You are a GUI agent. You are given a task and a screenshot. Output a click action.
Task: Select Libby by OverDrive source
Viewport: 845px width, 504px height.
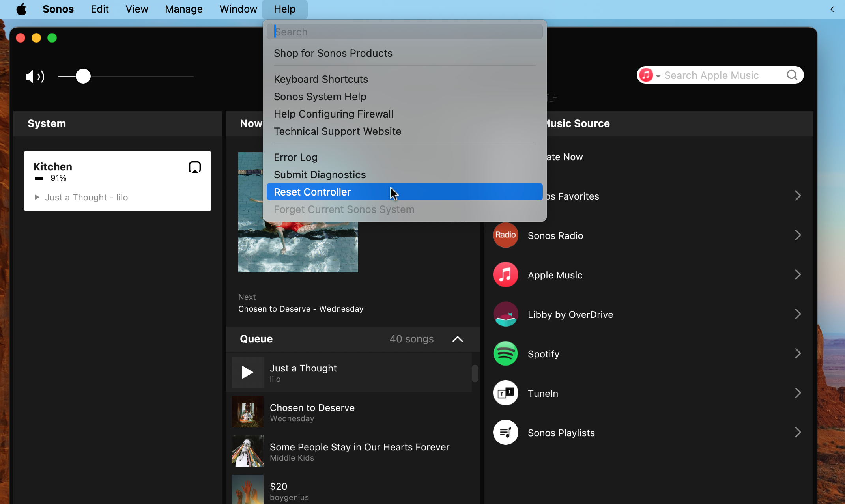[x=570, y=314]
